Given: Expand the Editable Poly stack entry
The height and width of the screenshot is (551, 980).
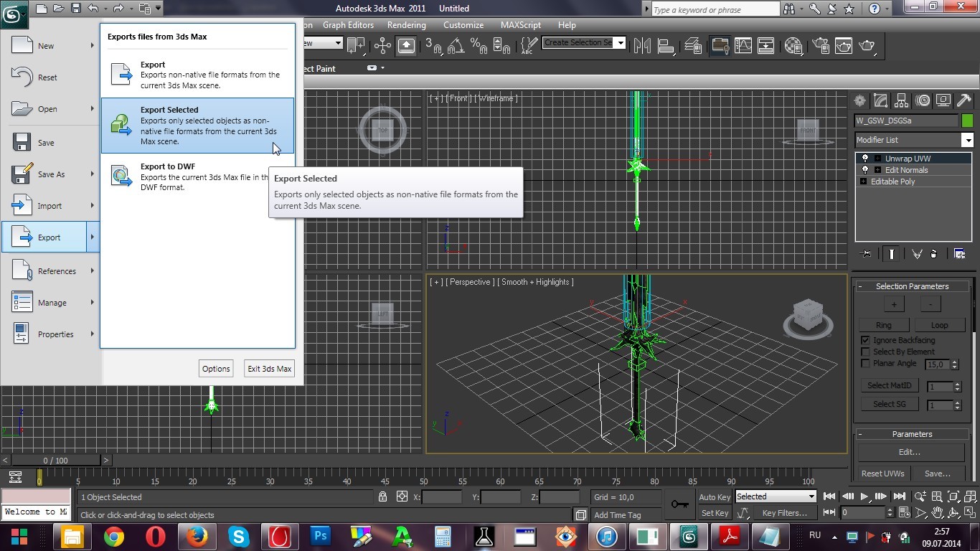Looking at the screenshot, I should 863,182.
